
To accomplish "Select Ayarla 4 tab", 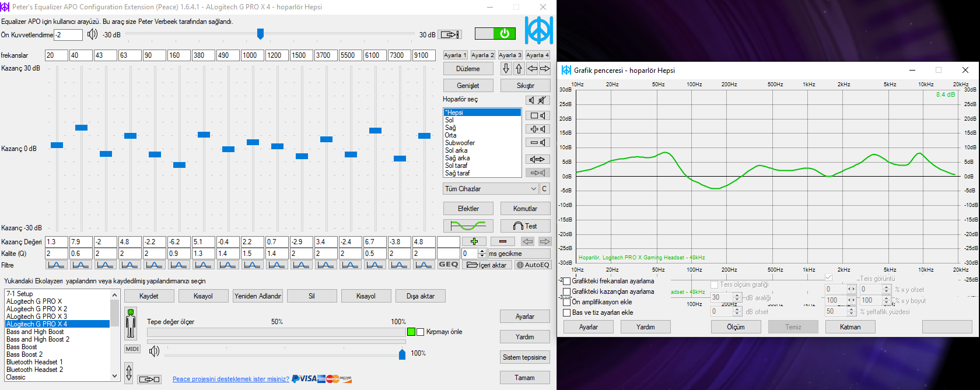I will (537, 55).
